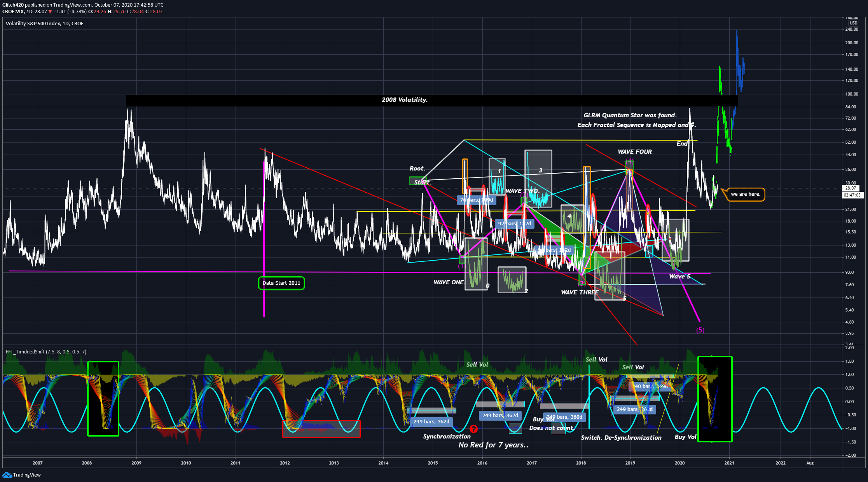Click the 2017 label on time axis
The height and width of the screenshot is (482, 868).
[532, 463]
